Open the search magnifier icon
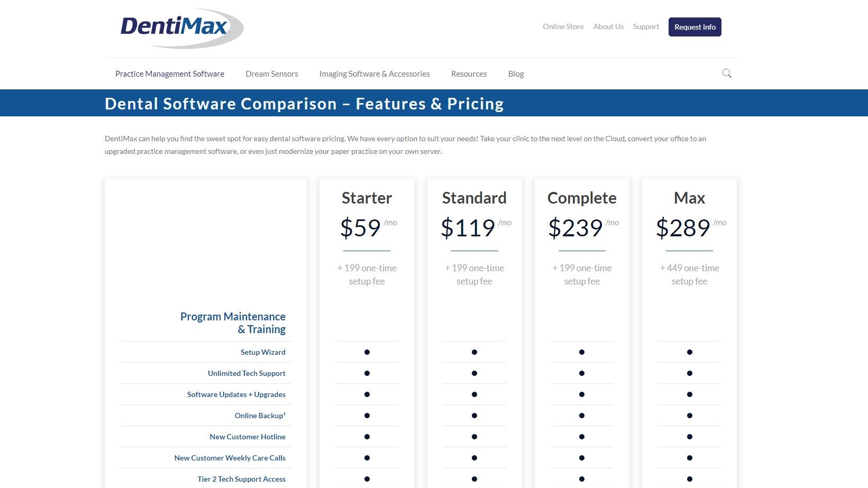The width and height of the screenshot is (868, 488). 727,73
